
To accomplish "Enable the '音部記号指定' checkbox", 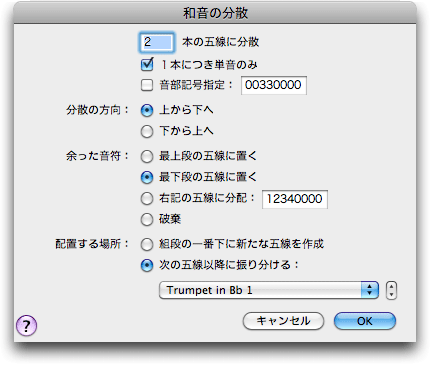I will coord(147,85).
